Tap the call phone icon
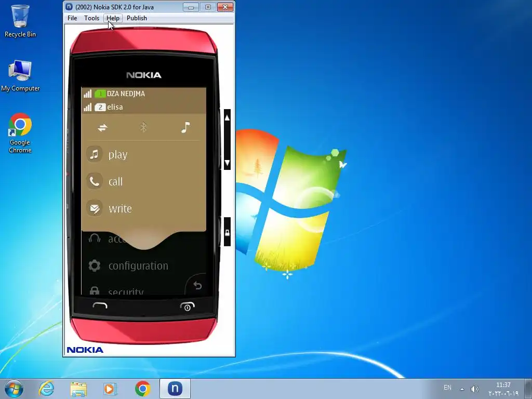532x399 pixels. point(95,181)
